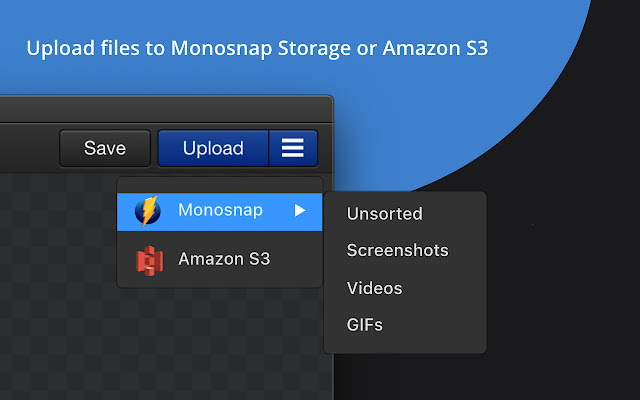Select the Unsorted folder
The width and height of the screenshot is (640, 400).
pos(384,214)
